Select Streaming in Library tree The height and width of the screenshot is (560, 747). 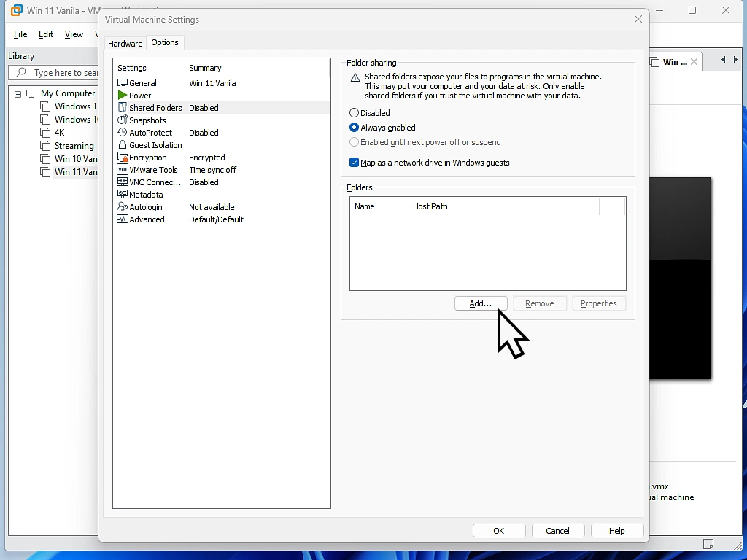[x=74, y=146]
